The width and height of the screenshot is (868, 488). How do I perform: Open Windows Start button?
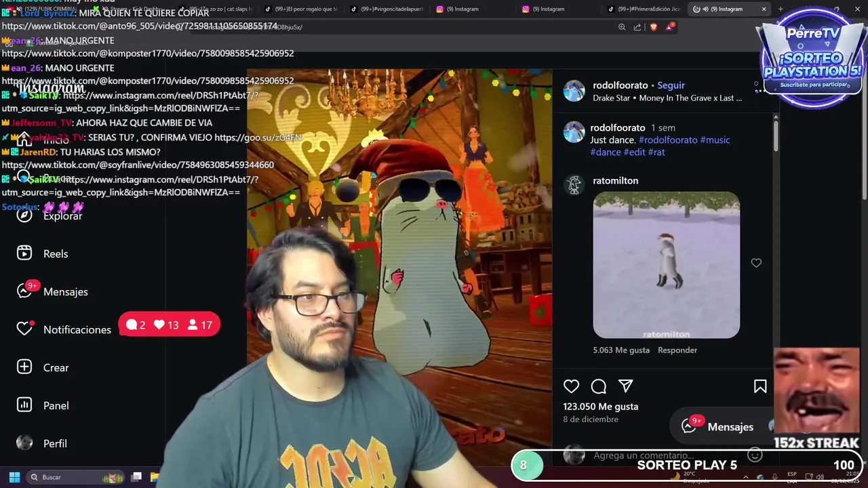(x=14, y=477)
